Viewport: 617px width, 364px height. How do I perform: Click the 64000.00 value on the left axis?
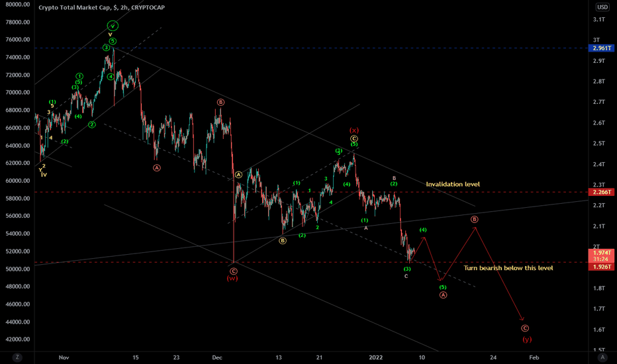pos(18,146)
